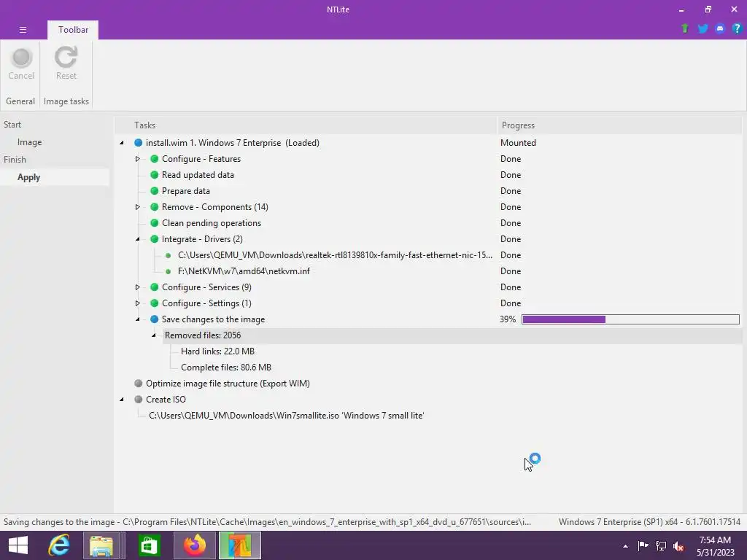Collapse the Integrate - Drivers (2) task

tap(138, 239)
